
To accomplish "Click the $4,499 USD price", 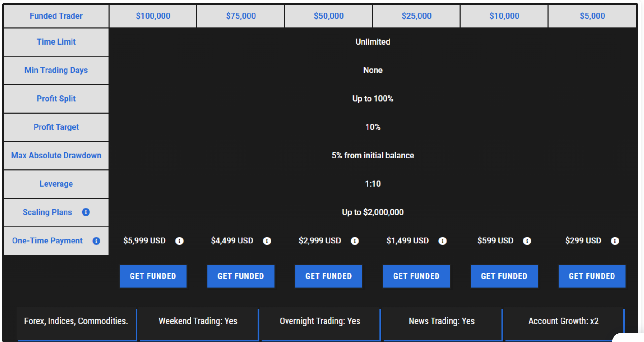I will click(x=232, y=241).
